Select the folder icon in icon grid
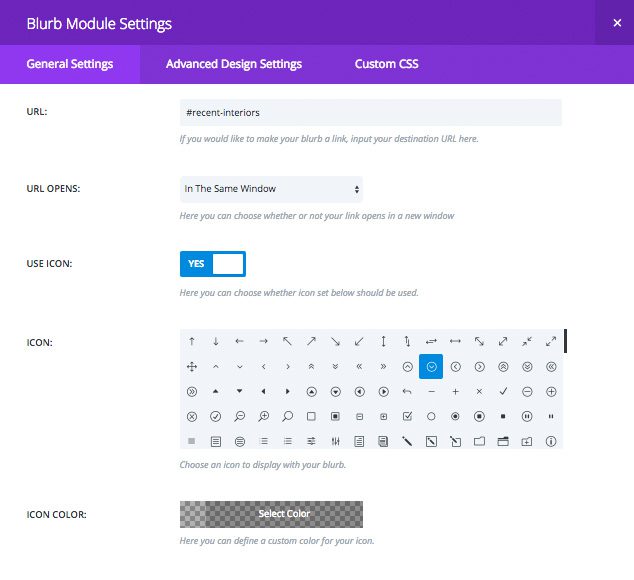634x580 pixels. [479, 441]
